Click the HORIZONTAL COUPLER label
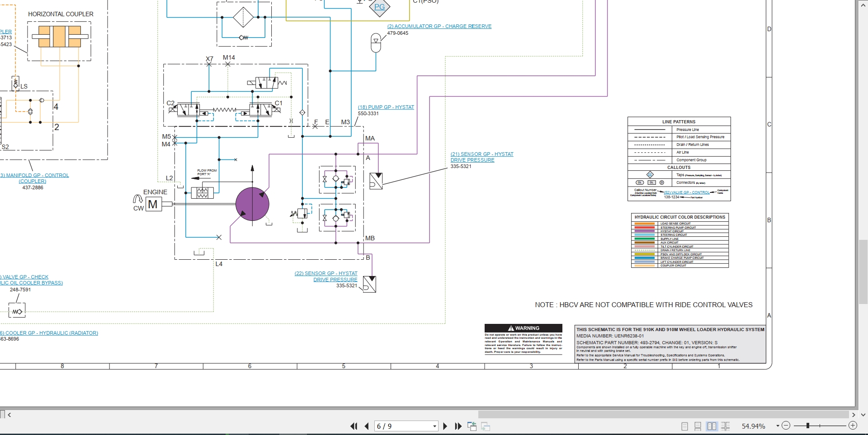This screenshot has height=435, width=868. point(61,14)
